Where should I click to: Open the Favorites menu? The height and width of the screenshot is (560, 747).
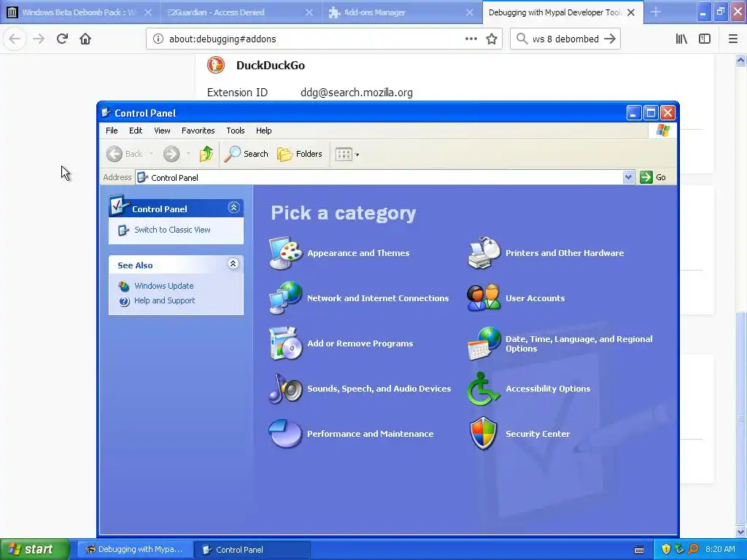click(x=198, y=131)
